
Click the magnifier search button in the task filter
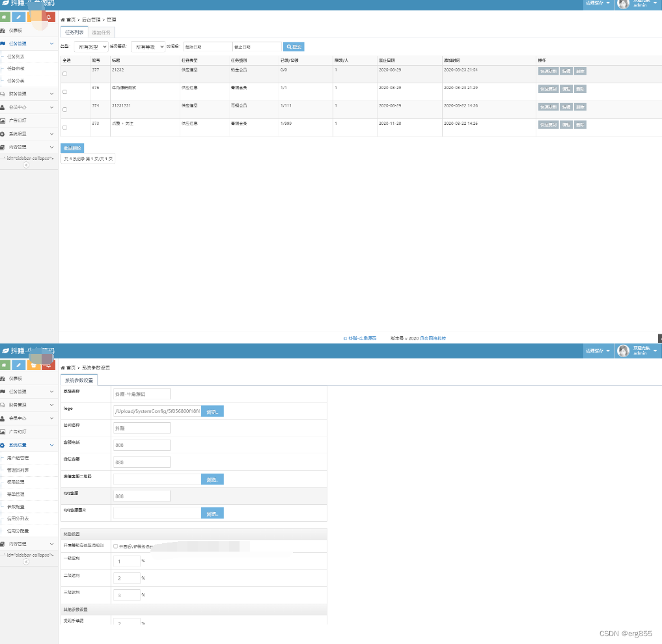(x=294, y=47)
